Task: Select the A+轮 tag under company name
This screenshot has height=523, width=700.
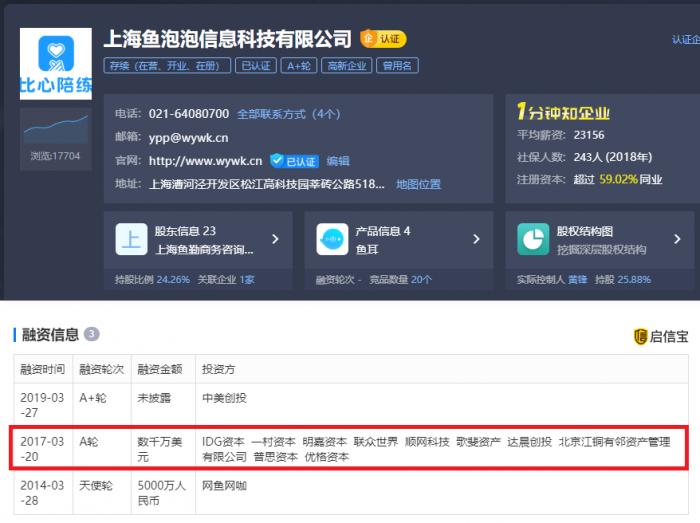Action: tap(299, 66)
